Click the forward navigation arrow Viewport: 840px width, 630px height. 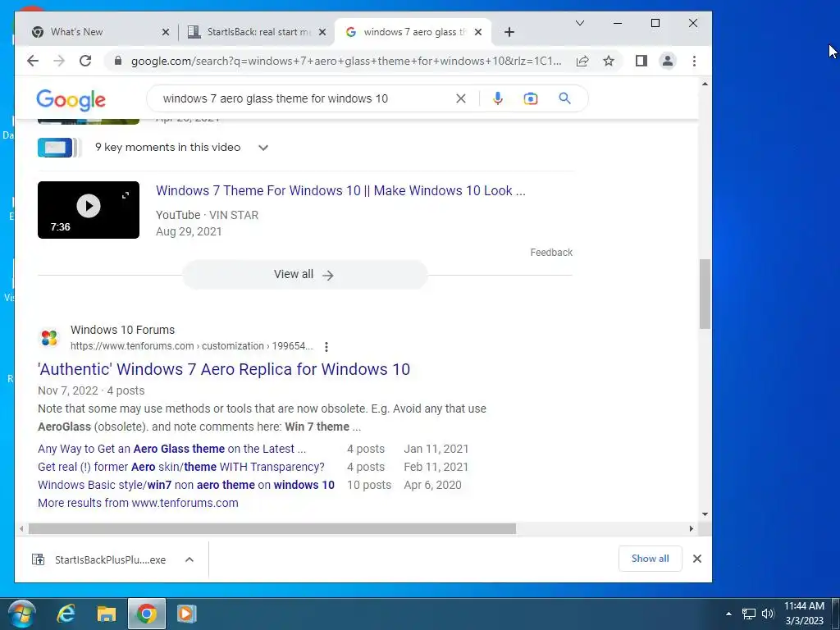pos(59,61)
